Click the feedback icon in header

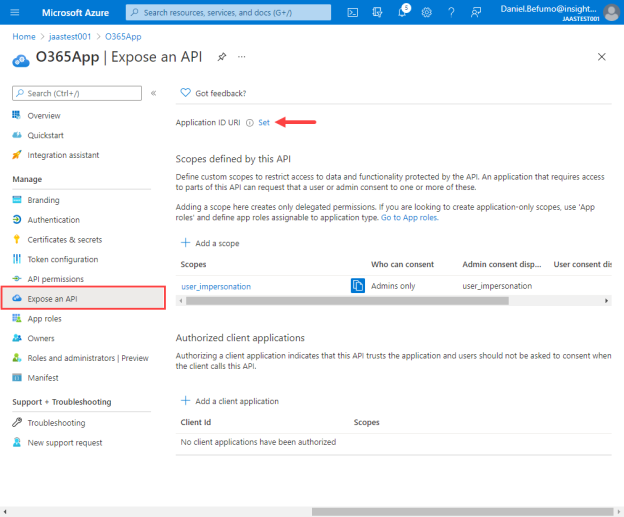pyautogui.click(x=476, y=13)
